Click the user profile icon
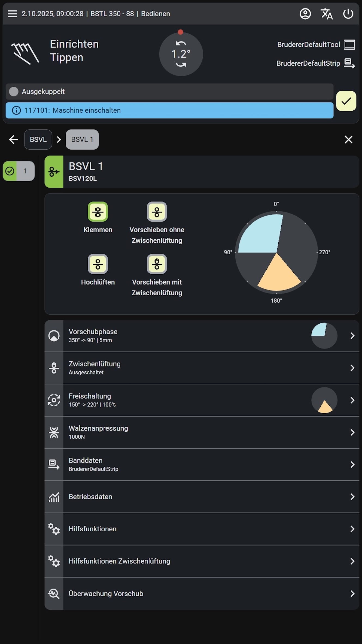Image resolution: width=362 pixels, height=644 pixels. [305, 14]
